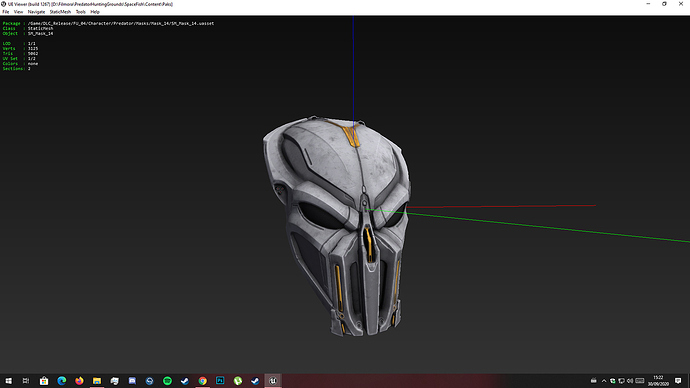Expand the hidden system tray icons
This screenshot has width=690, height=388.
(x=604, y=381)
